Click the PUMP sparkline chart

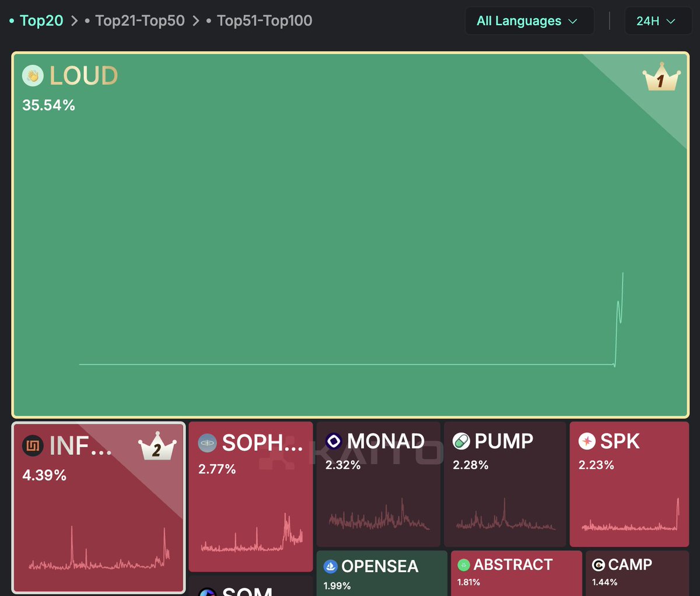click(506, 514)
